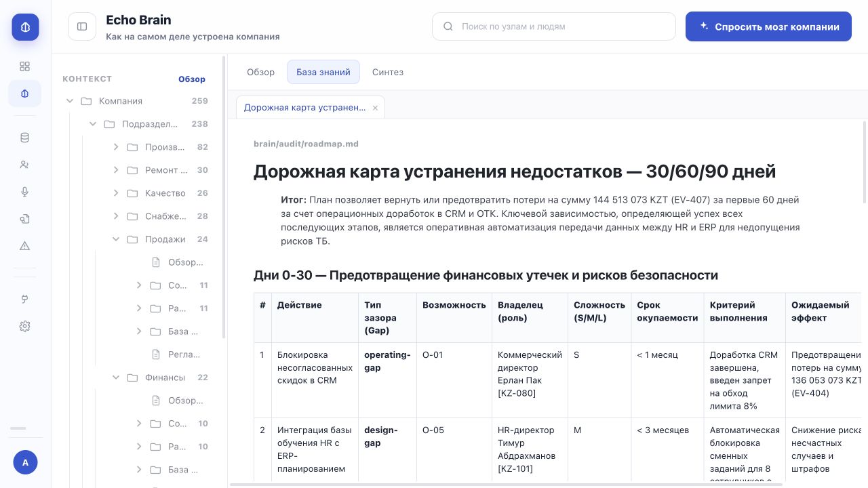Viewport: 868px width, 488px height.
Task: Expand the Снабже… folder chevron
Action: coord(116,216)
